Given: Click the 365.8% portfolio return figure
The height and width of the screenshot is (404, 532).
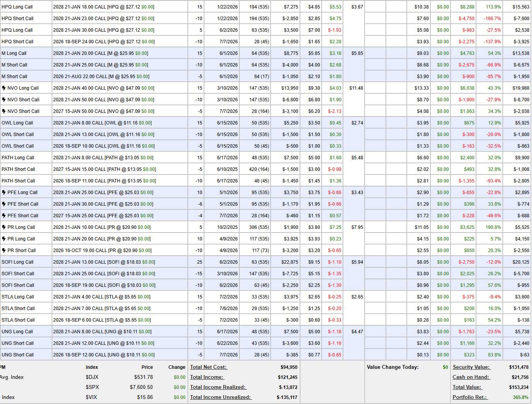Looking at the screenshot, I should coord(521,397).
